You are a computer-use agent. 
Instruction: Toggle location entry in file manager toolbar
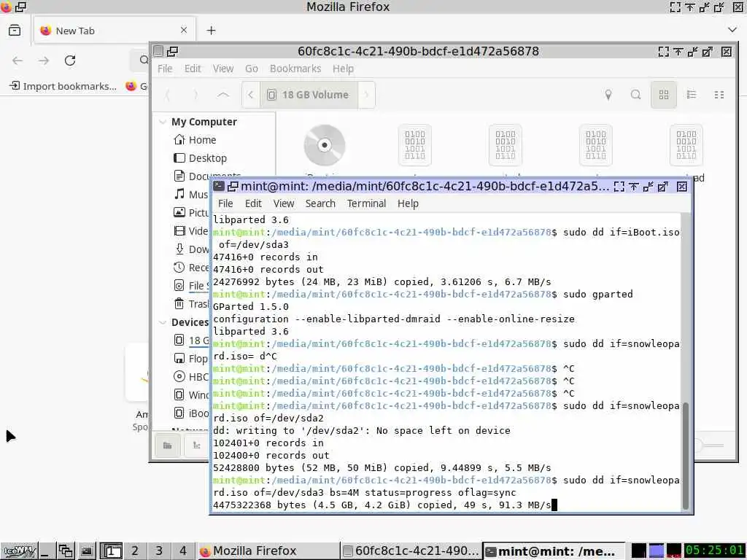[608, 95]
